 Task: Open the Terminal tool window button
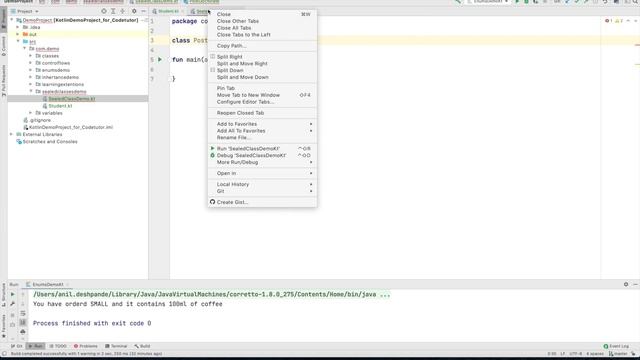(x=116, y=346)
